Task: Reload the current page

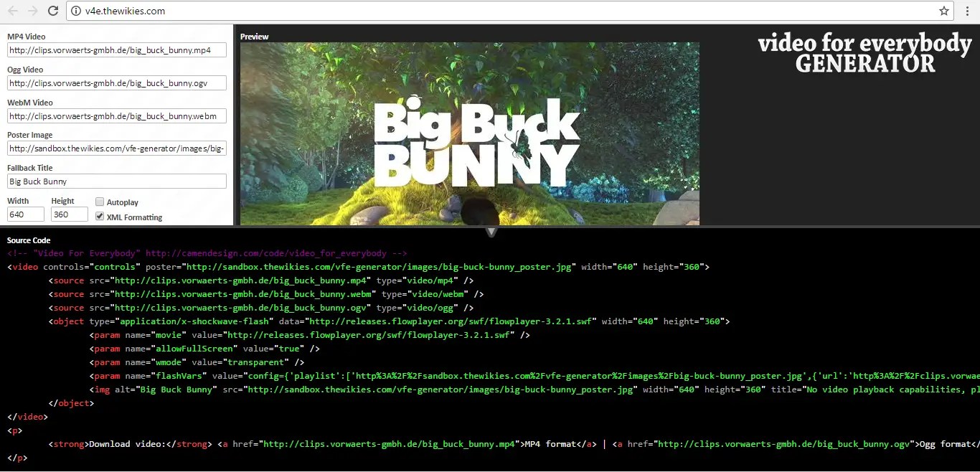Action: click(53, 11)
